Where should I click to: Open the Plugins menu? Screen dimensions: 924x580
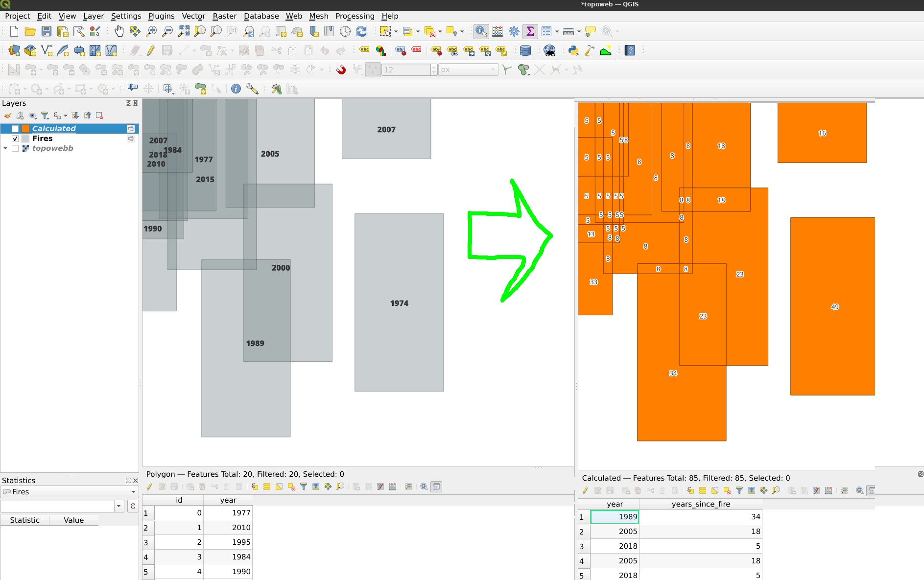161,16
